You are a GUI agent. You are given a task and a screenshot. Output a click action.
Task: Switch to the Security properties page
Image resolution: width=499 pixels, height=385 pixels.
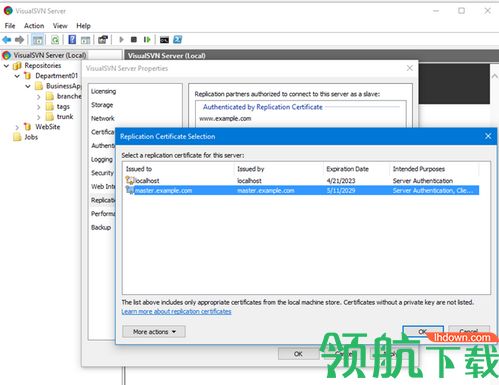[x=102, y=173]
